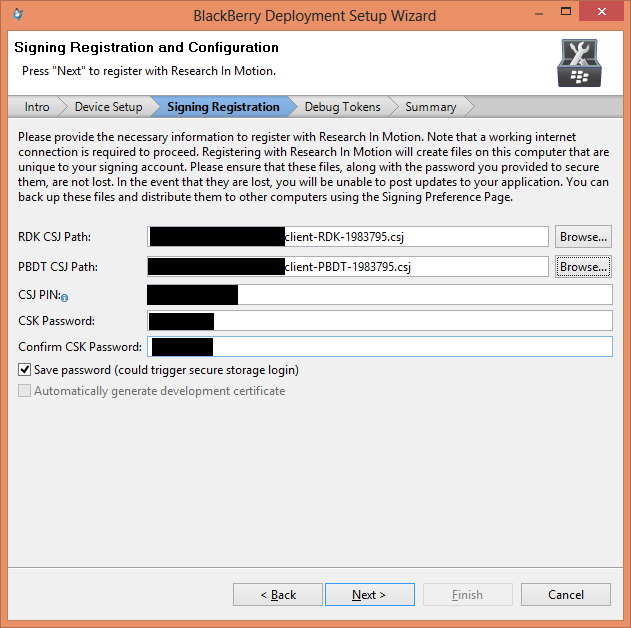Close the wizard with the red X
This screenshot has height=628, width=631.
(x=602, y=11)
